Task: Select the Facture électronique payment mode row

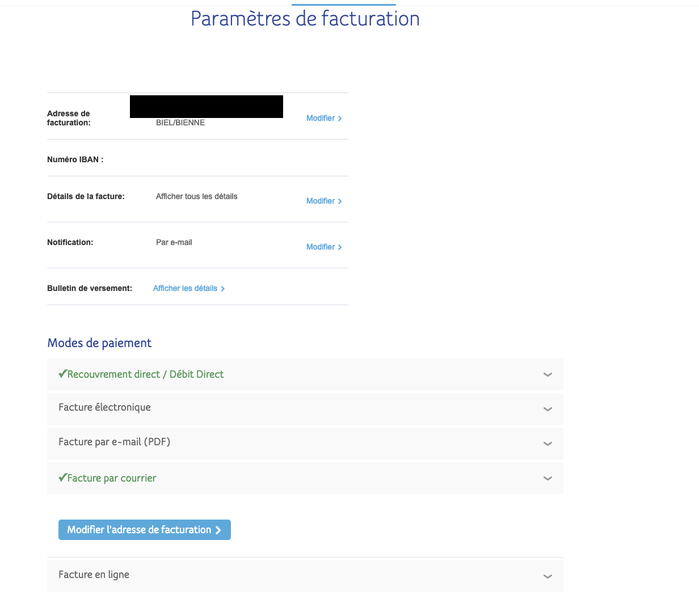Action: pos(105,407)
